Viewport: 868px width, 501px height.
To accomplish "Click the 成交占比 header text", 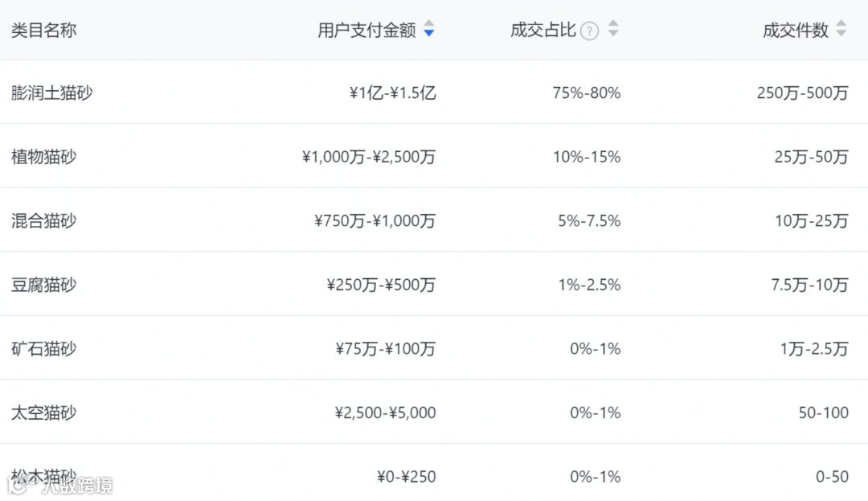I will click(543, 31).
